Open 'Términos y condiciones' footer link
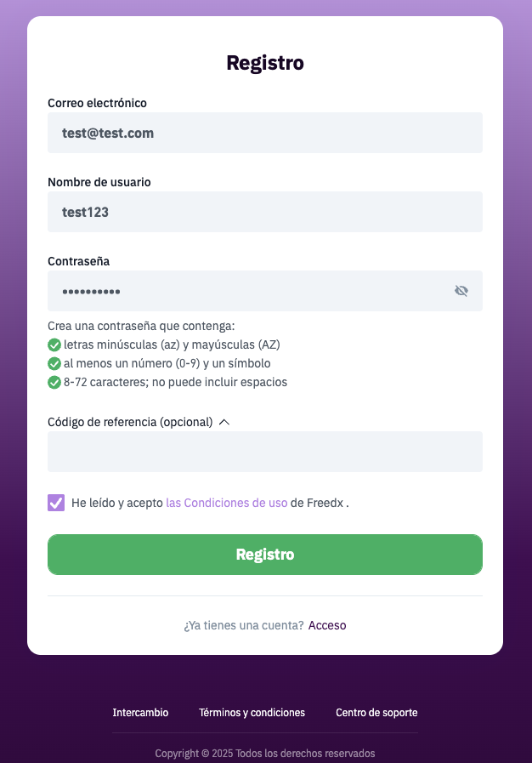Screen dimensions: 532x763 (x=252, y=713)
